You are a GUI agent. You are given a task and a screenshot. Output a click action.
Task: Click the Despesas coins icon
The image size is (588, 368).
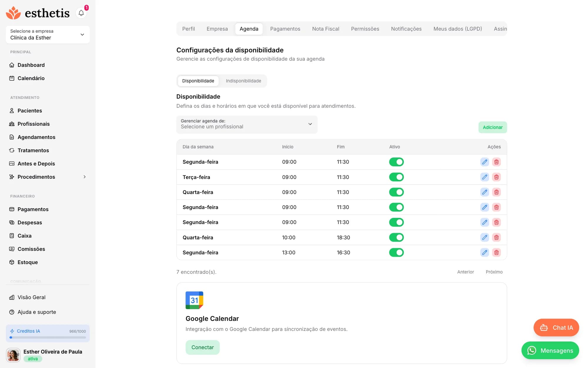pos(12,223)
